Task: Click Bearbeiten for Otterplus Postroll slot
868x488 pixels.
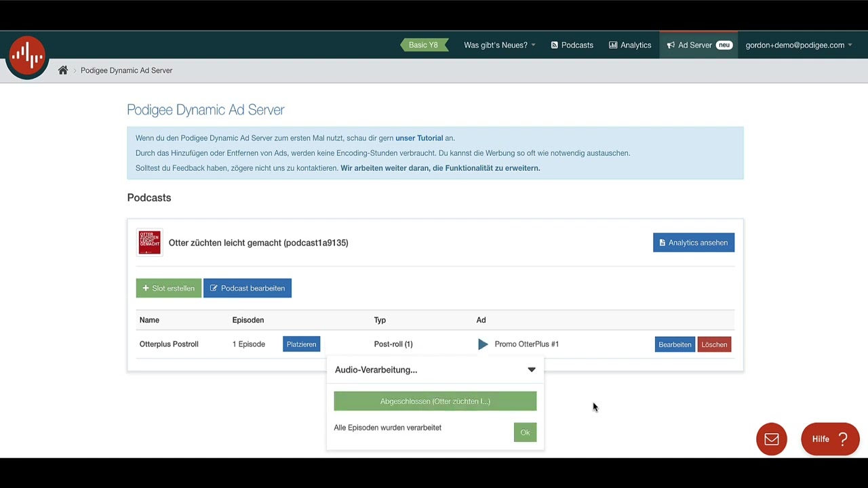Action: point(675,344)
